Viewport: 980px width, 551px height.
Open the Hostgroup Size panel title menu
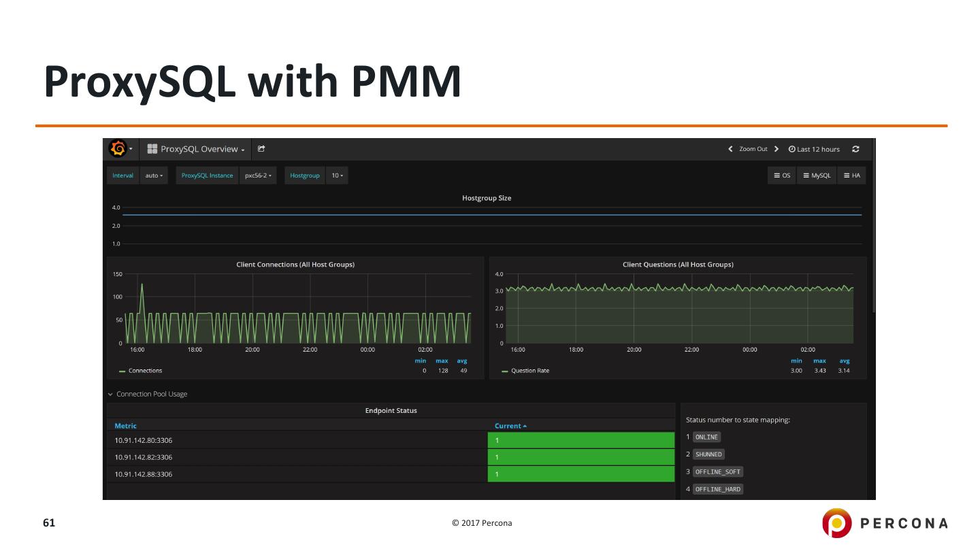click(x=487, y=198)
